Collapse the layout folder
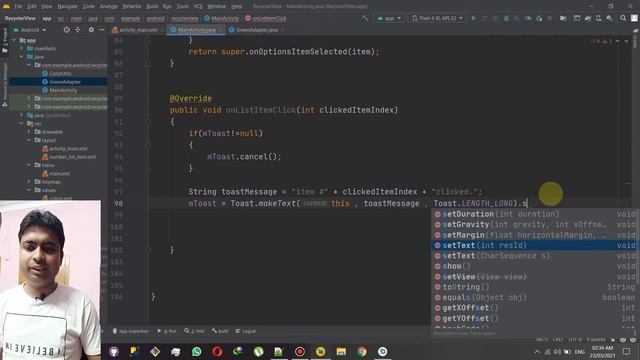 (29, 140)
